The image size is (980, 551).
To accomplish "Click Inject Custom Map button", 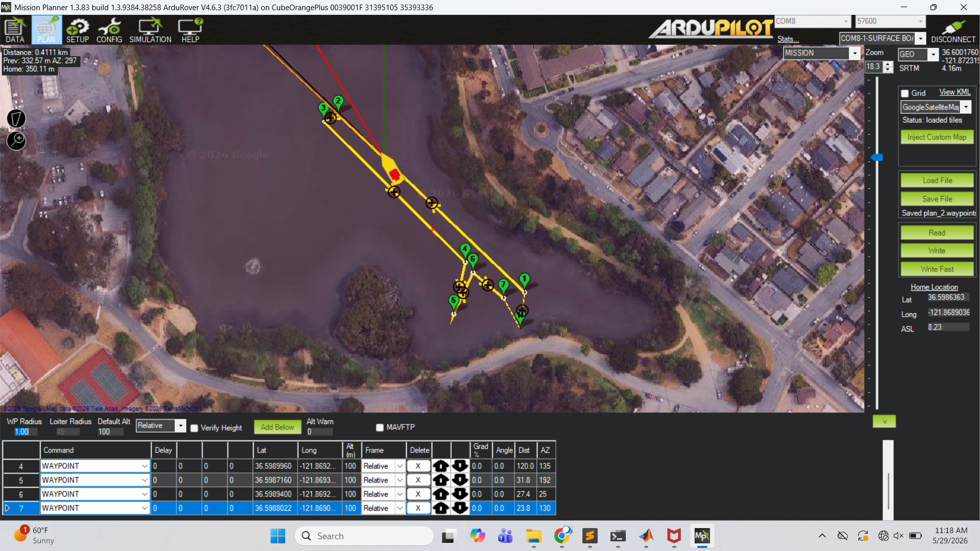I will [x=937, y=137].
